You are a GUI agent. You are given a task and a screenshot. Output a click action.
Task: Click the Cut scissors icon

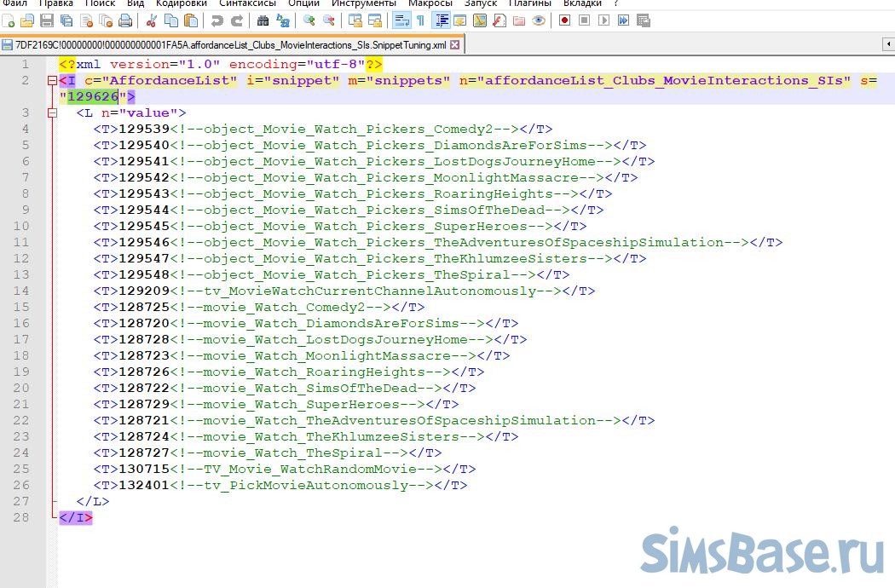pos(152,20)
